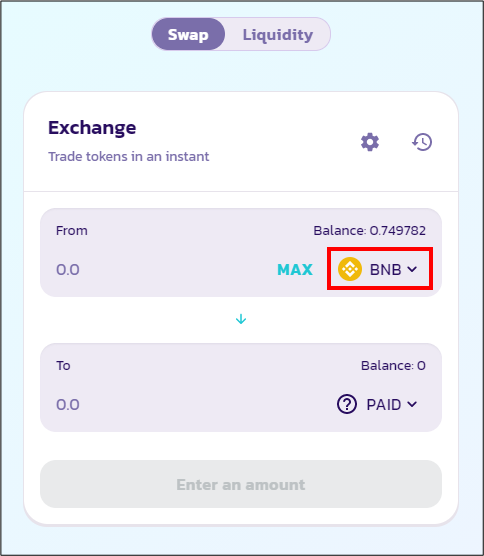Open the PAID token selector
Screen dimensions: 484x556
(x=377, y=404)
